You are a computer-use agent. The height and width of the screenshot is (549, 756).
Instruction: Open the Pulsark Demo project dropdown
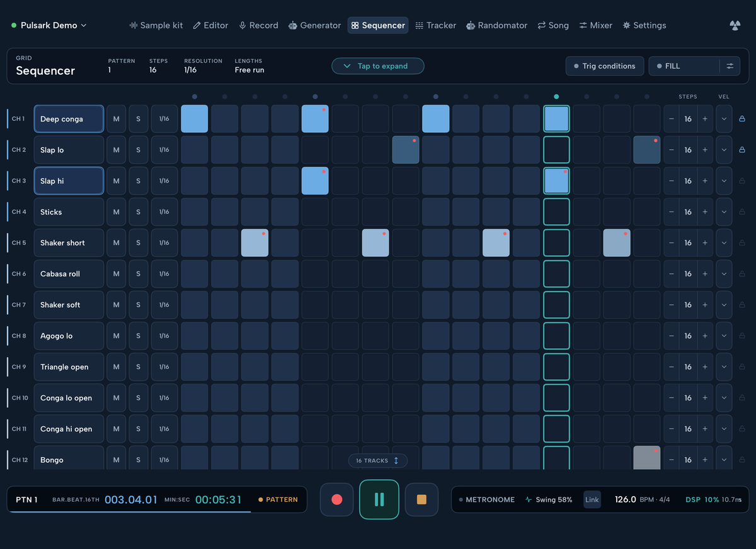click(x=49, y=25)
